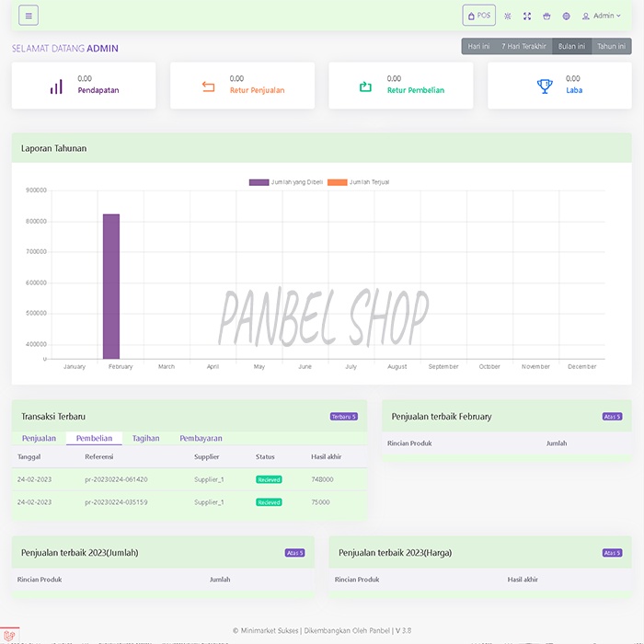Click the Pendapatan bar chart icon

tap(56, 86)
